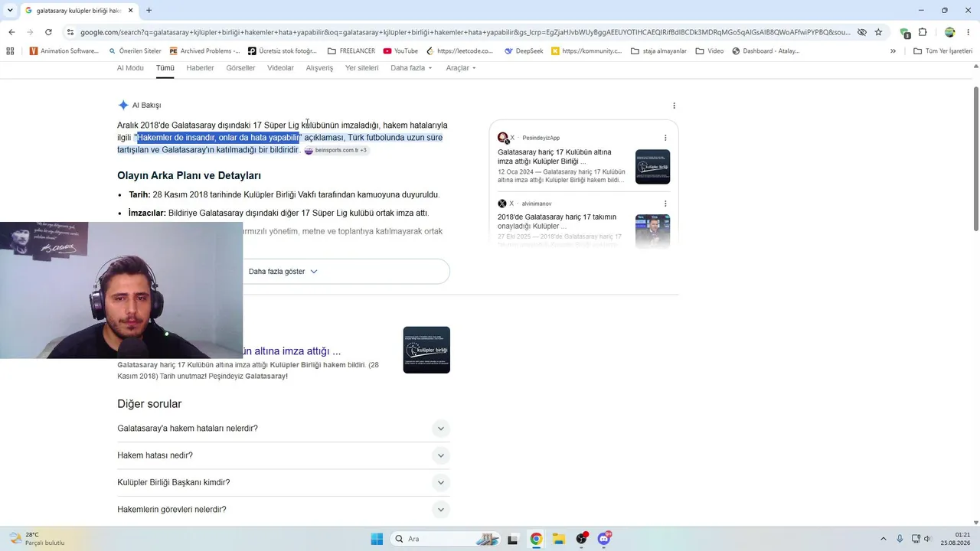Open the FREELANCER bookmark folder
This screenshot has height=551, width=980.
[x=351, y=51]
